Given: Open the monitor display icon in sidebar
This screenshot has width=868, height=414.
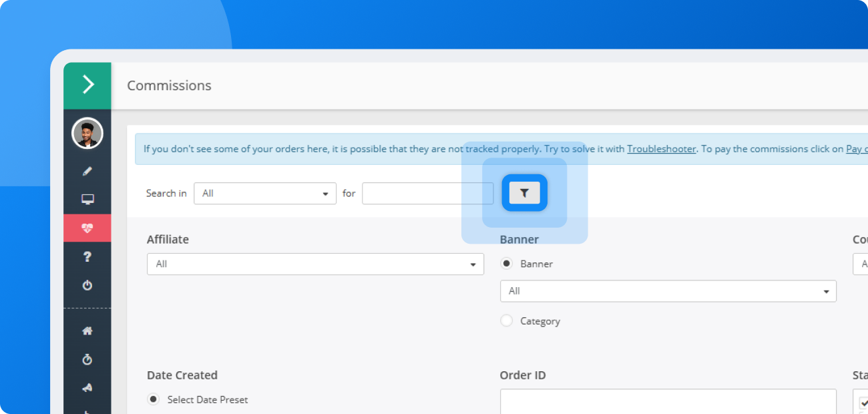Looking at the screenshot, I should coord(87,198).
